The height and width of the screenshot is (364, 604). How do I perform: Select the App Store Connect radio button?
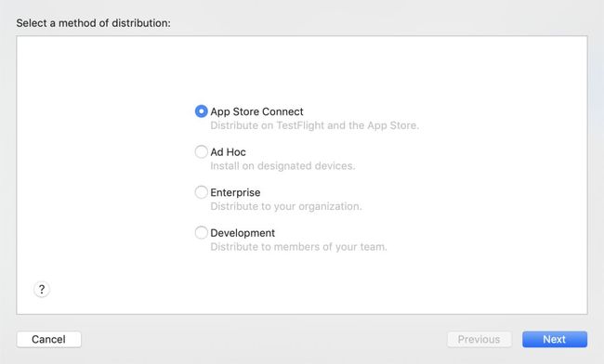(201, 111)
